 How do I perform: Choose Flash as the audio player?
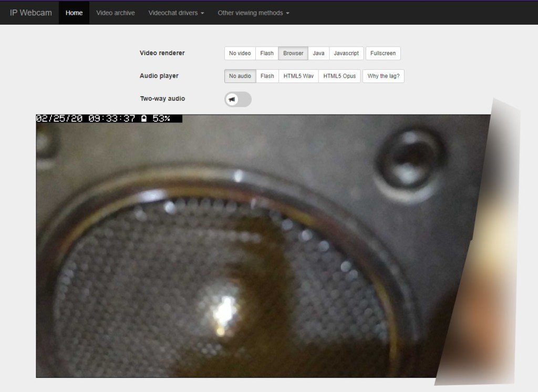click(x=267, y=76)
